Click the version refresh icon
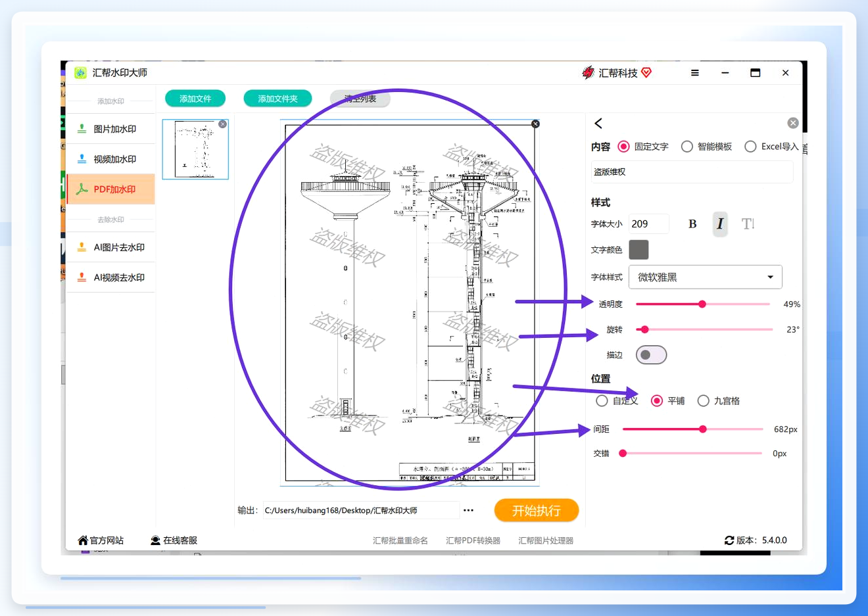 coord(729,540)
